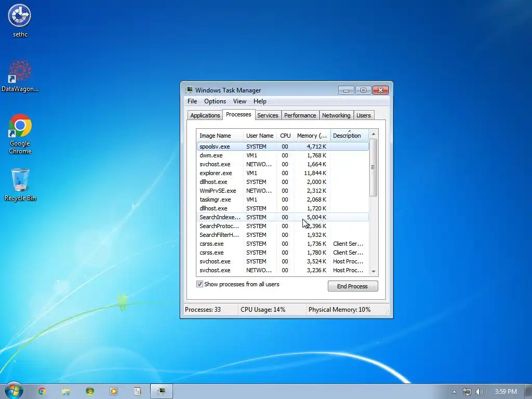
Task: Select svchost.exe using 3,236 K memory
Action: click(283, 270)
